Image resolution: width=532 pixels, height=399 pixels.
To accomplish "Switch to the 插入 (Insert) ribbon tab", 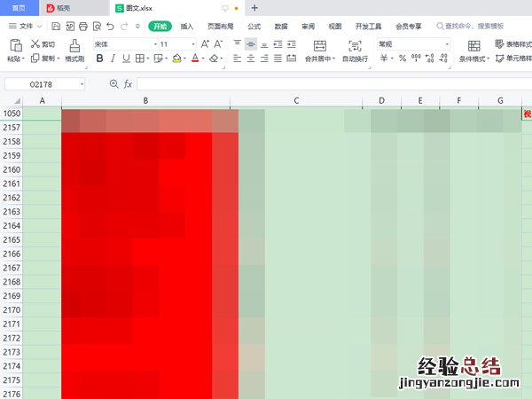I will (x=187, y=27).
